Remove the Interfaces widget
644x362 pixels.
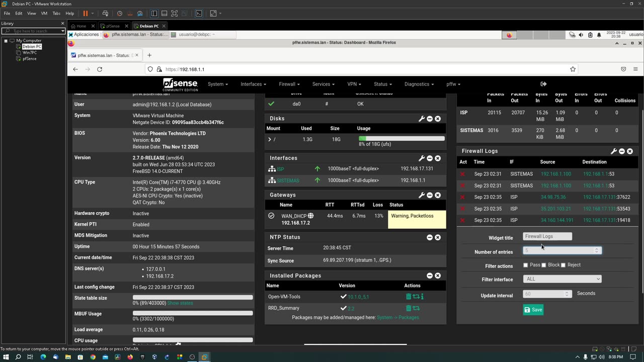[x=438, y=158]
